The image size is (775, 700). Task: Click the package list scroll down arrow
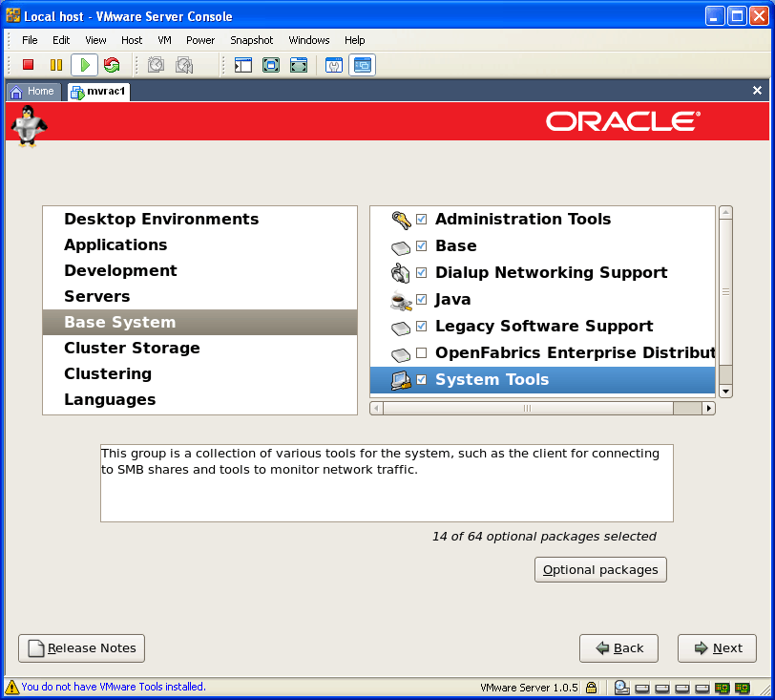coord(725,392)
